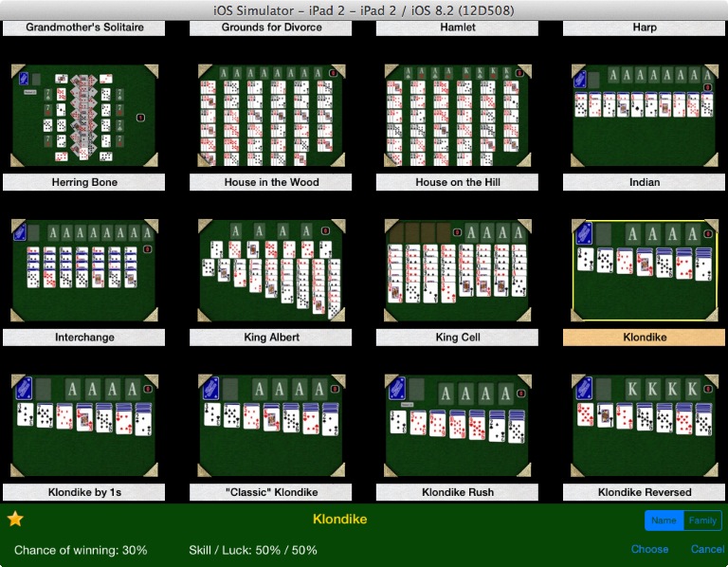
Task: Select the Herring Bone game thumbnail
Action: tap(84, 116)
